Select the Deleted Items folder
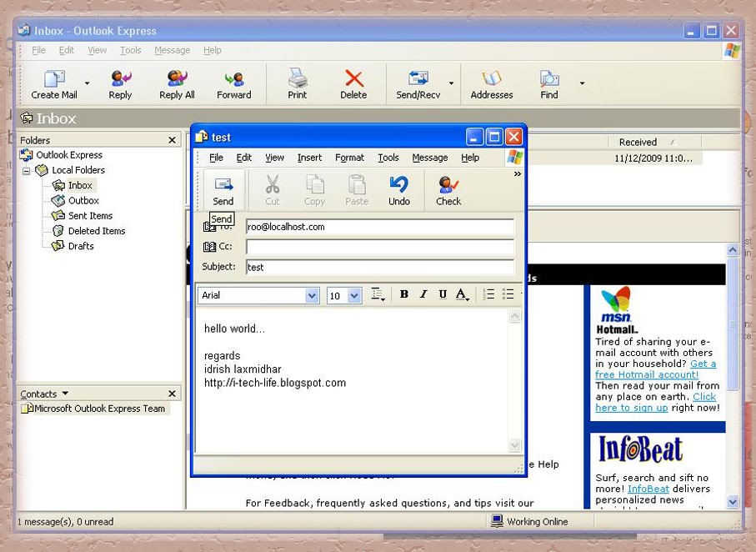The width and height of the screenshot is (756, 552). pos(97,231)
